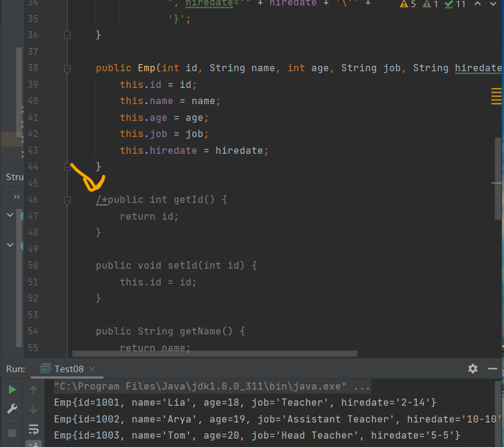This screenshot has height=447, width=504.
Task: Go to next highlighted error arrow in editor
Action: [x=493, y=4]
